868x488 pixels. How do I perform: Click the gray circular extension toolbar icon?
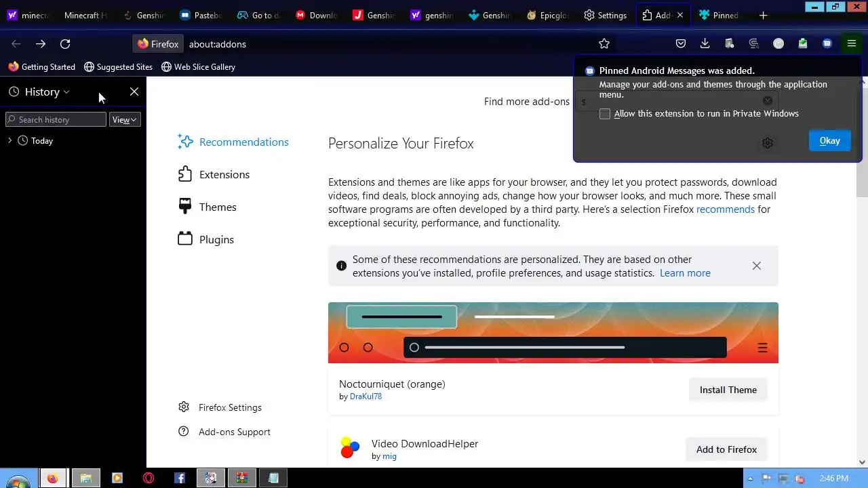pyautogui.click(x=778, y=43)
